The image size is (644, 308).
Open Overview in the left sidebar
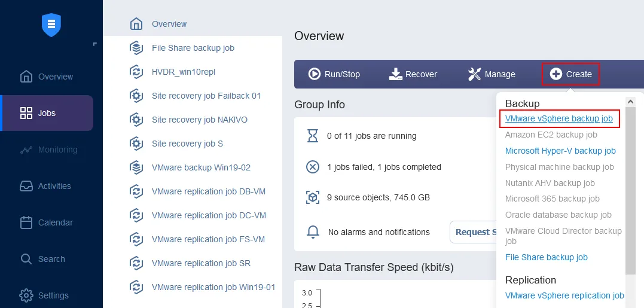[x=47, y=77]
